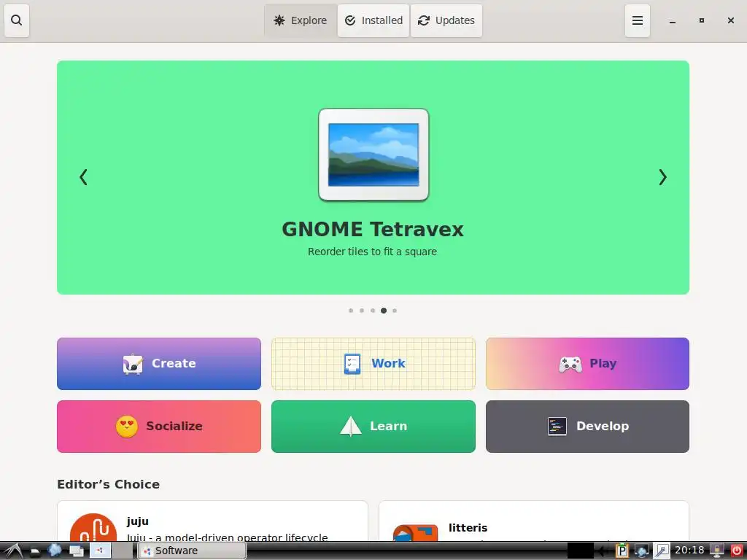Select the fifth carousel page dot
This screenshot has width=747, height=560.
tap(395, 311)
